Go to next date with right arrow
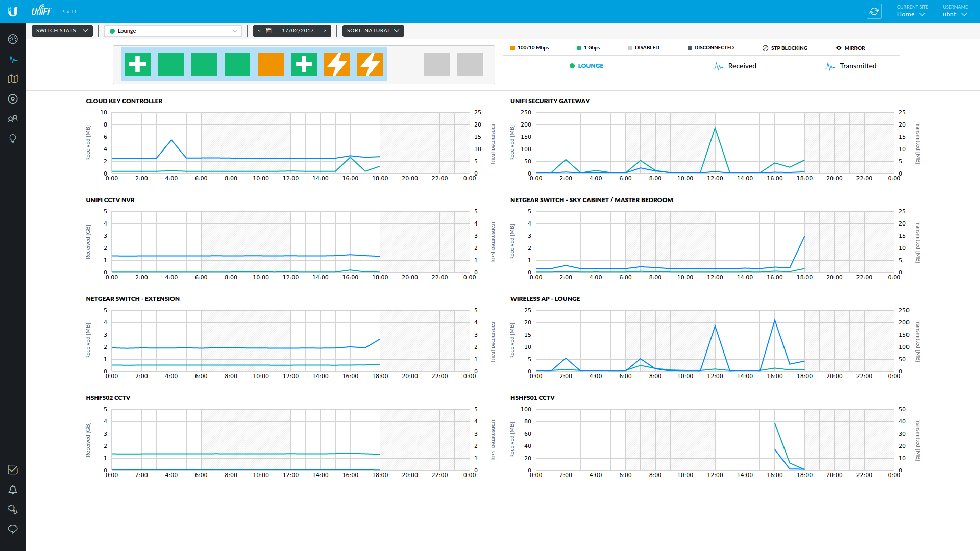The width and height of the screenshot is (980, 551). [325, 31]
